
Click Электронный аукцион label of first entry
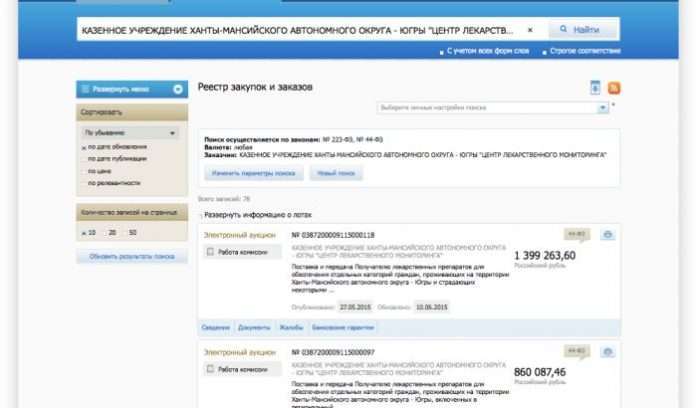[x=240, y=235]
